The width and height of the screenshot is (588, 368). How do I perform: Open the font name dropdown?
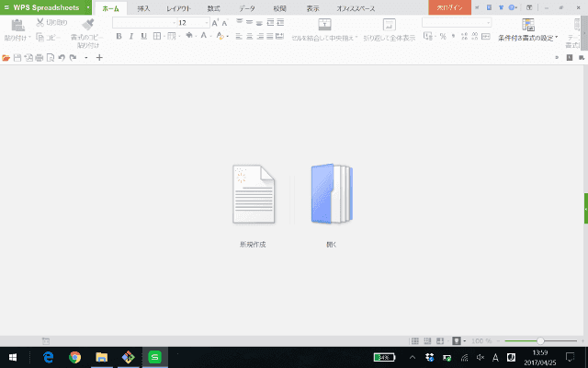[x=174, y=23]
